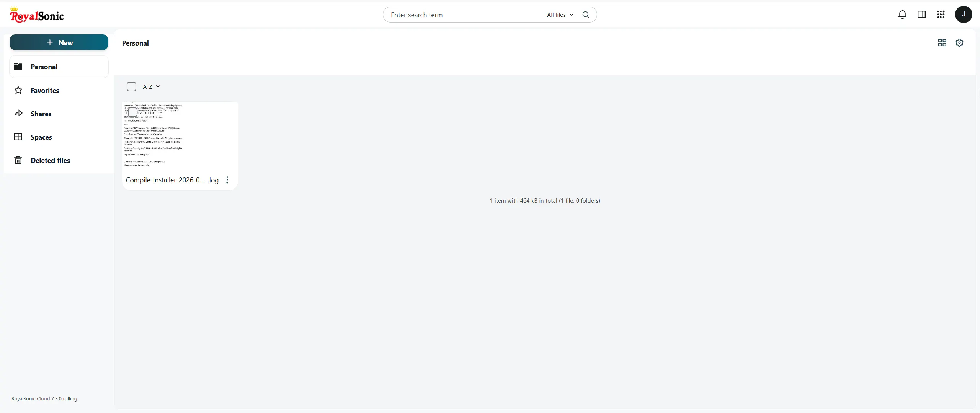Switch view mode with the tiles icon
The height and width of the screenshot is (413, 980).
tap(942, 43)
